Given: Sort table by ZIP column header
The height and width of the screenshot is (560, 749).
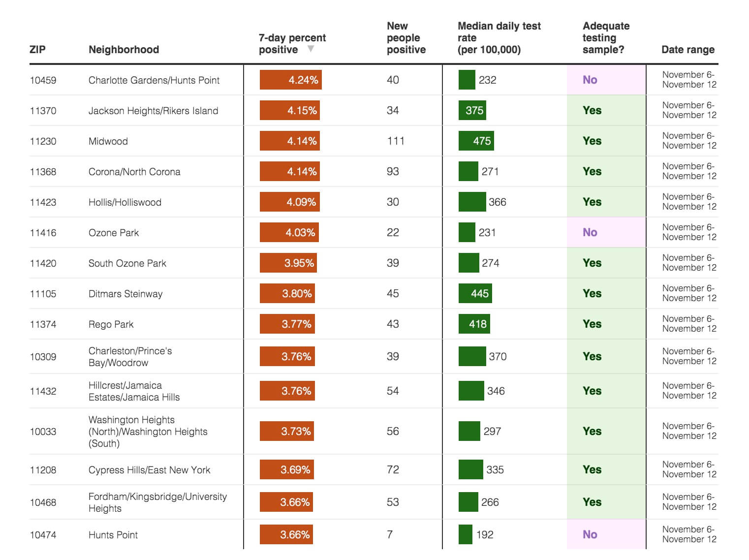Looking at the screenshot, I should coord(37,50).
